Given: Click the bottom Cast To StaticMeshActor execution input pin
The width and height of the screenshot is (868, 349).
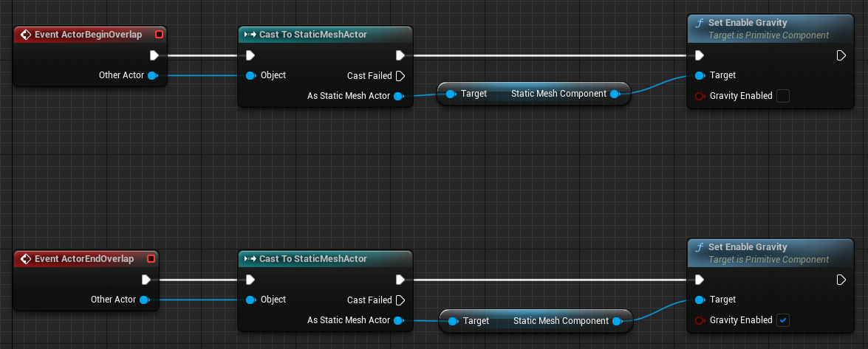Looking at the screenshot, I should 250,280.
